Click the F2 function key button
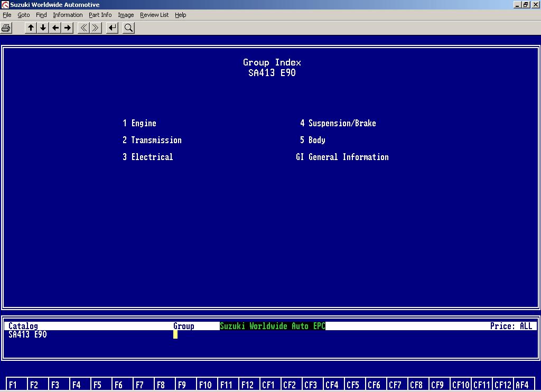Viewport: 541px width, 392px height. (x=38, y=385)
